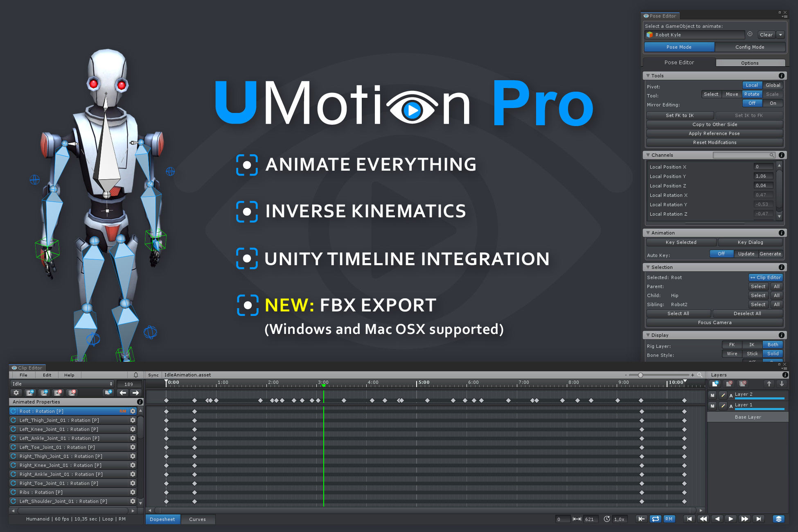The image size is (798, 532).
Task: Click the Key Selected button
Action: tap(681, 242)
